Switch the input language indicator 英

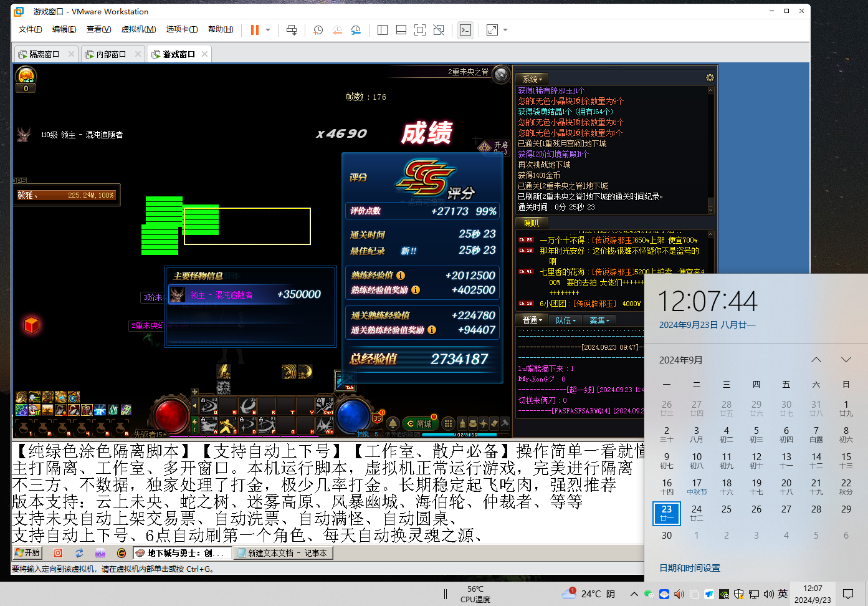pyautogui.click(x=783, y=594)
